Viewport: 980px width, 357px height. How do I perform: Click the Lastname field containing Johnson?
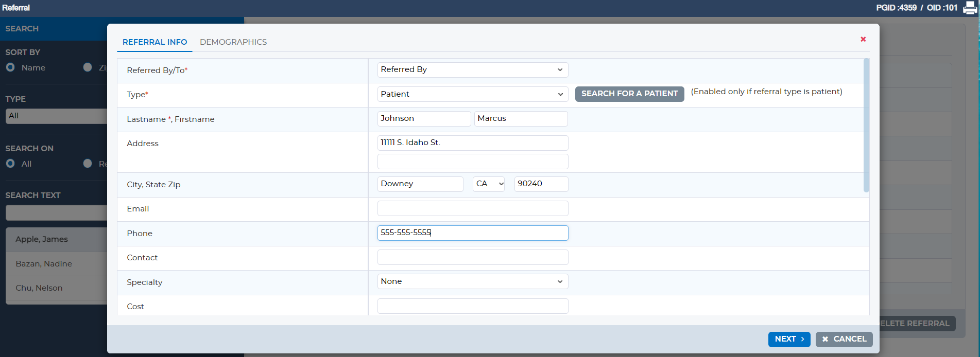pos(423,119)
